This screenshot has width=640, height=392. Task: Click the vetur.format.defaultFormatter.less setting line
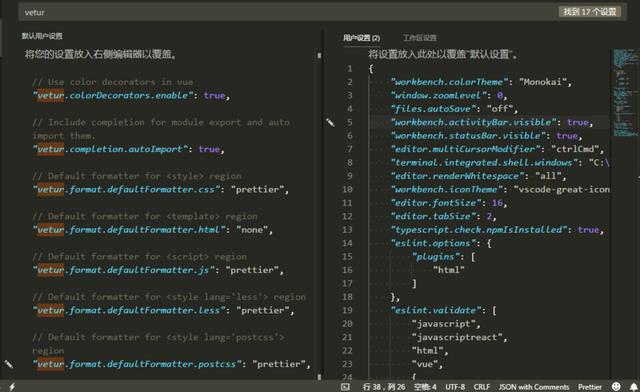pyautogui.click(x=163, y=310)
